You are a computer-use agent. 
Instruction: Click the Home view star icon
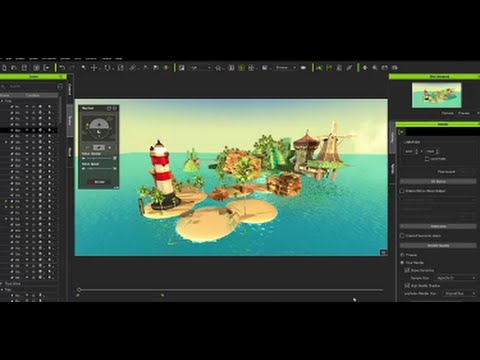[x=218, y=68]
